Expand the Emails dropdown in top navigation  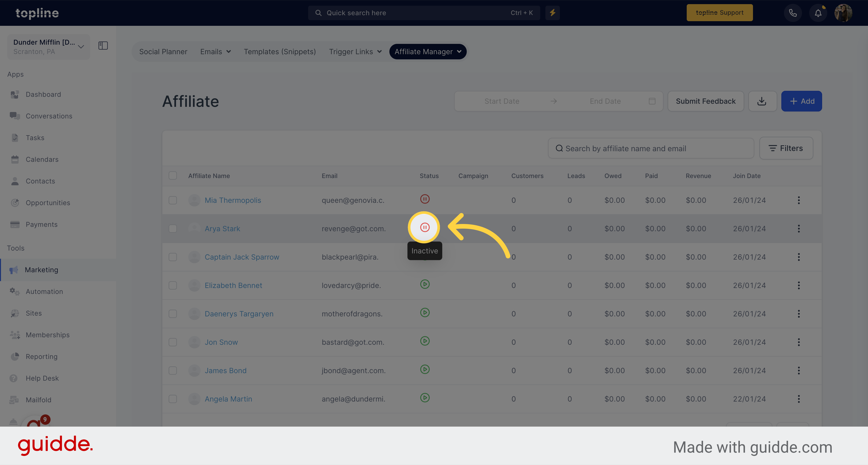(215, 52)
